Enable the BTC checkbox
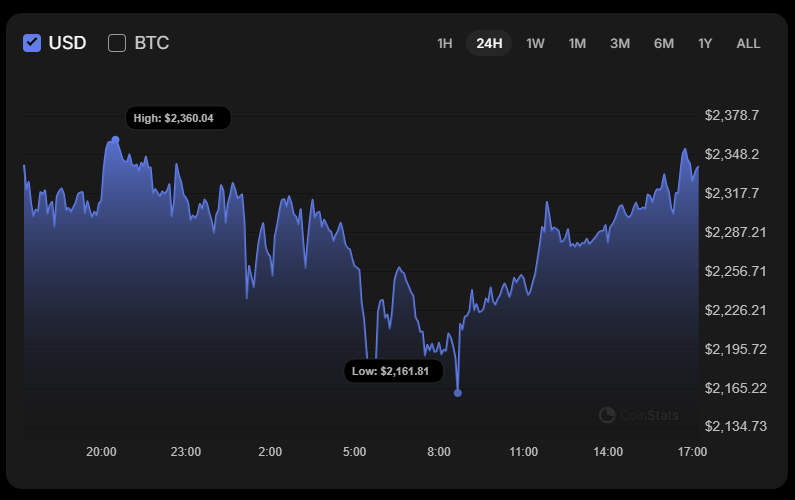795x500 pixels. click(x=117, y=43)
